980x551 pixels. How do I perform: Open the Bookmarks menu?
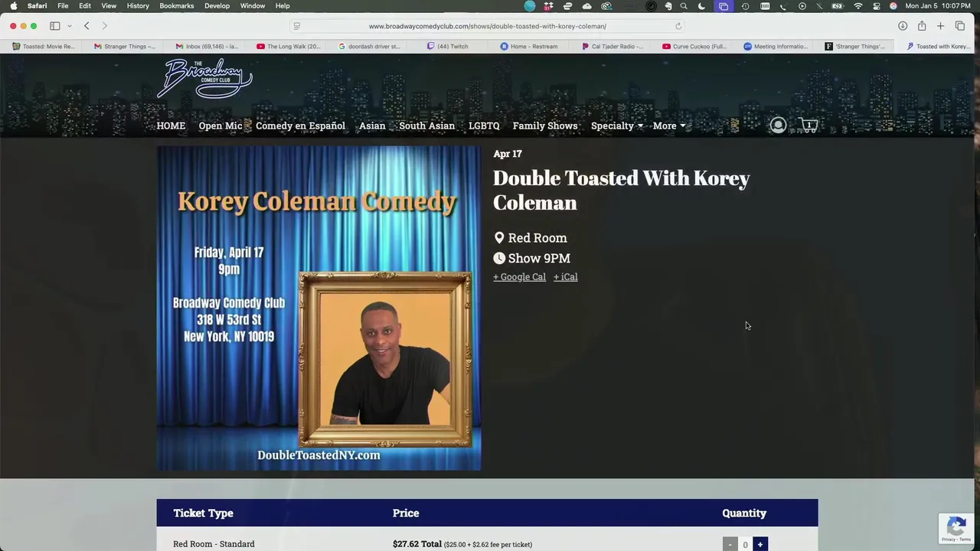click(x=176, y=6)
